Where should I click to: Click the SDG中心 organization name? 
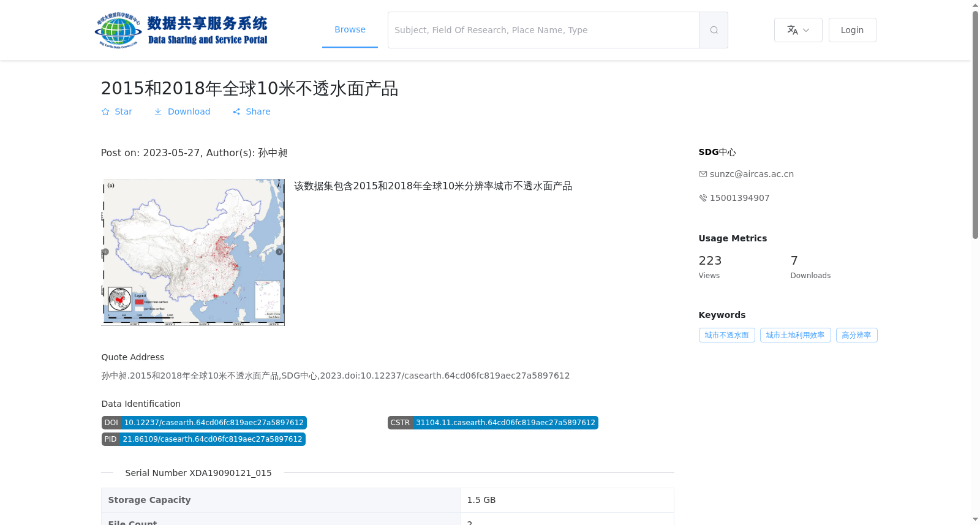click(x=717, y=152)
